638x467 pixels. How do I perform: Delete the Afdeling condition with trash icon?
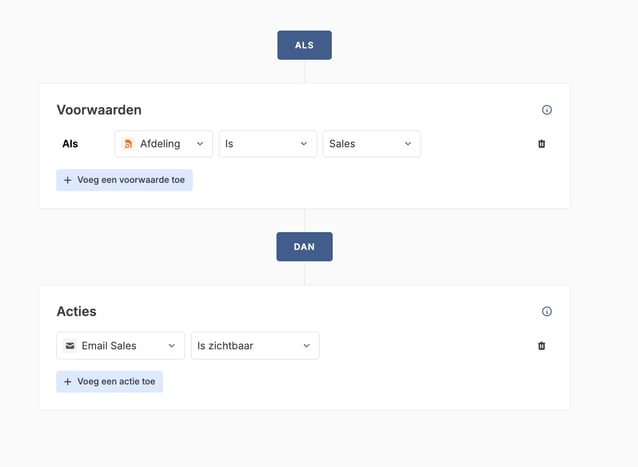pos(542,144)
